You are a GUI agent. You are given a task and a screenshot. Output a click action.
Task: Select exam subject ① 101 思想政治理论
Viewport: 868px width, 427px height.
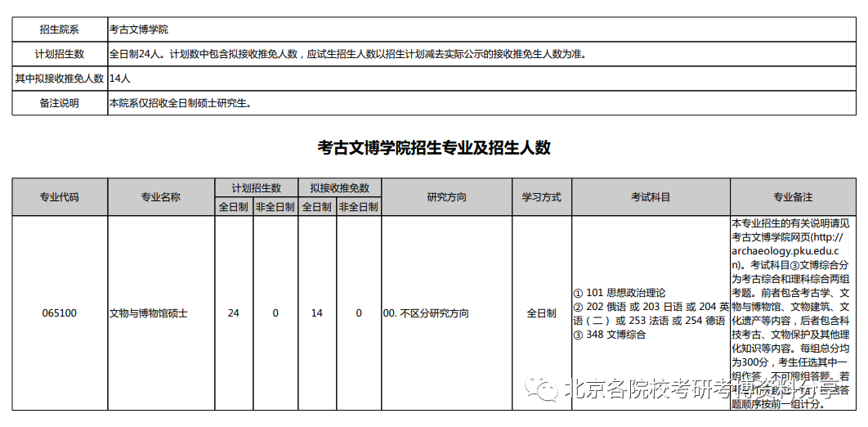point(620,293)
